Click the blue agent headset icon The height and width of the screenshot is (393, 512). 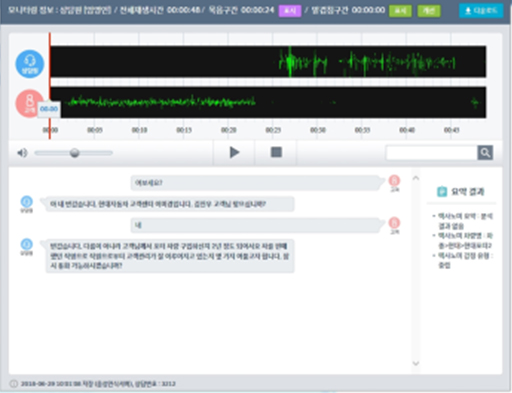point(30,64)
